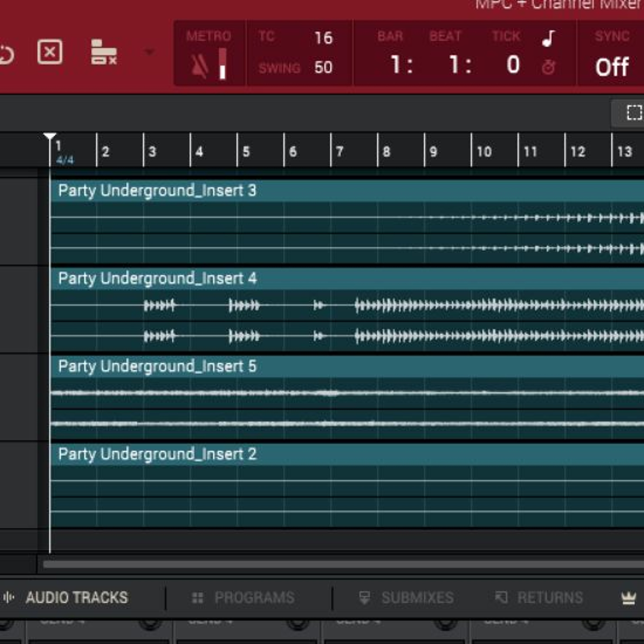Open the dropdown arrow beside clear icon
The image size is (644, 644).
tap(150, 52)
